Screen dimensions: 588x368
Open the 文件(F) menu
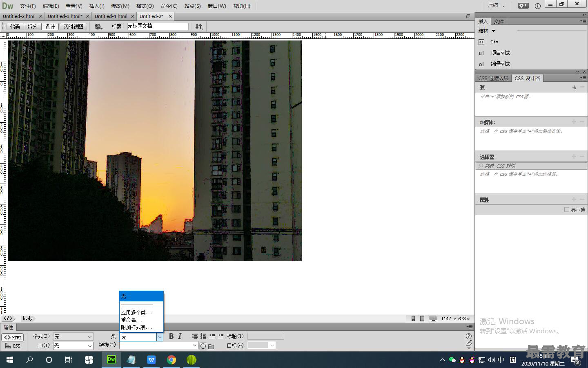(x=28, y=6)
